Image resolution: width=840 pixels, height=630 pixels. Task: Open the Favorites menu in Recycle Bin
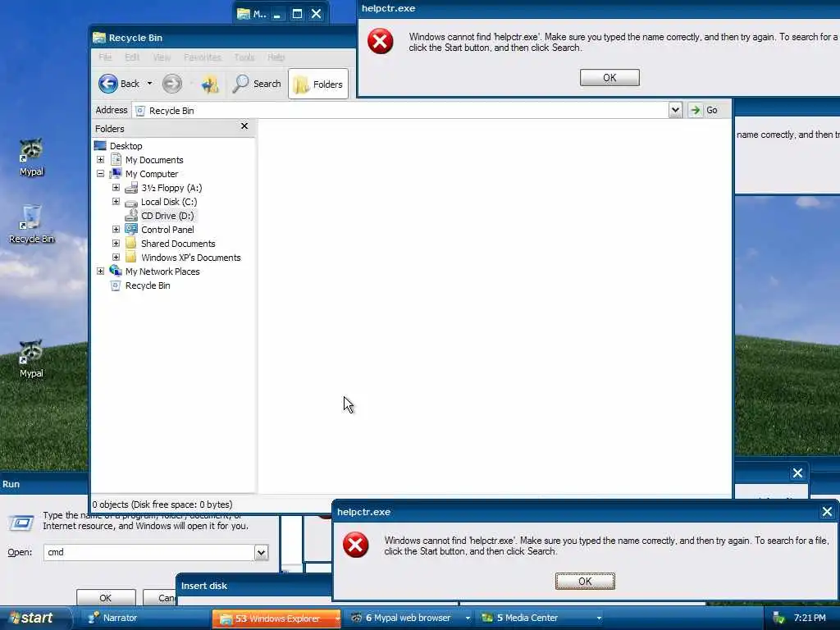pos(202,57)
